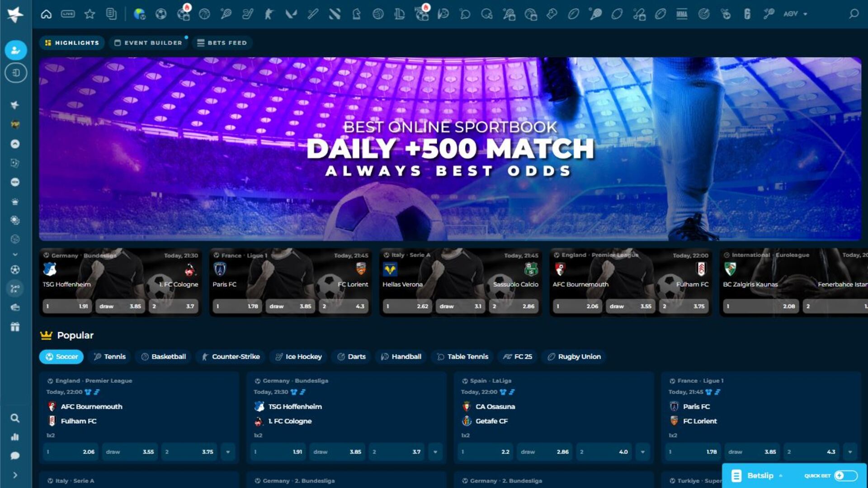Open favorites using the star icon
The height and width of the screenshot is (488, 868).
[90, 14]
